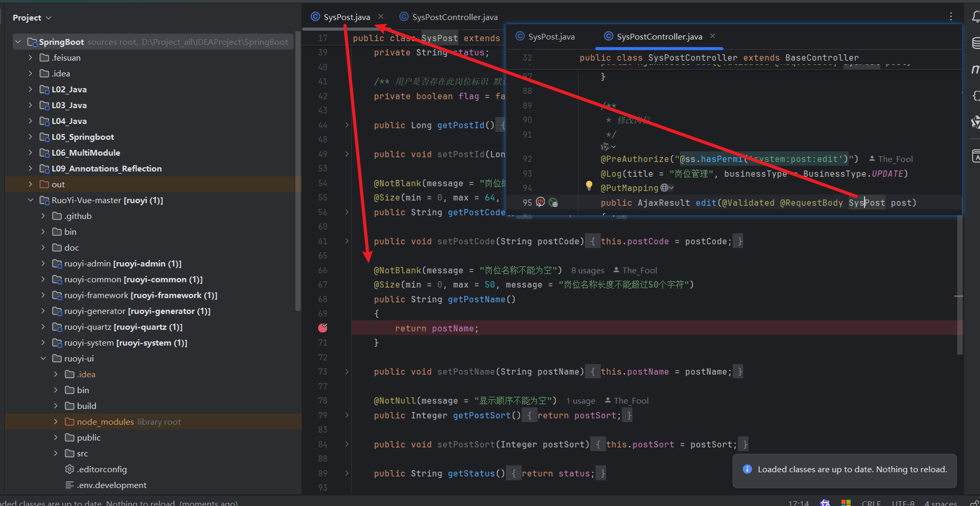Toggle the method breakpoint icon on line 95

(x=541, y=203)
